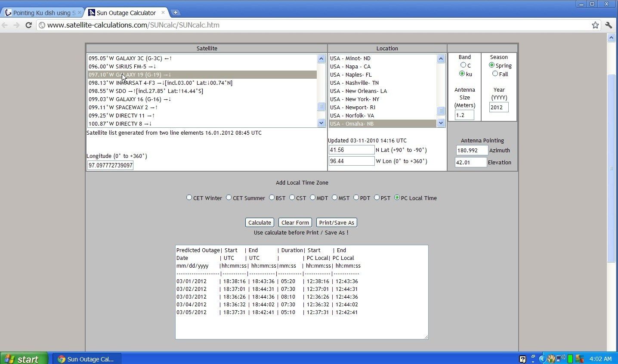Viewport: 618px width, 364px height.
Task: Click satellite list scrollbar thumb
Action: 321,107
